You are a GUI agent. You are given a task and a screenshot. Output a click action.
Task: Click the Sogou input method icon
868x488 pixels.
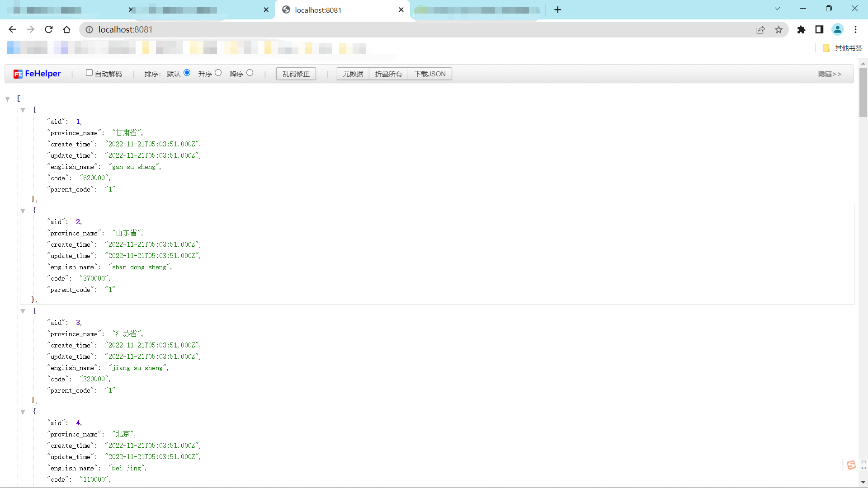(851, 465)
